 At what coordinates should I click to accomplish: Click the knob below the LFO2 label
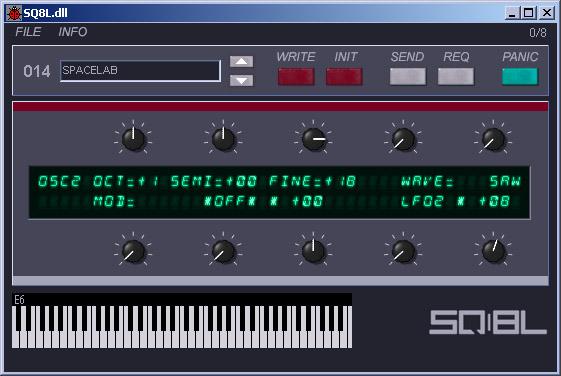pyautogui.click(x=403, y=251)
